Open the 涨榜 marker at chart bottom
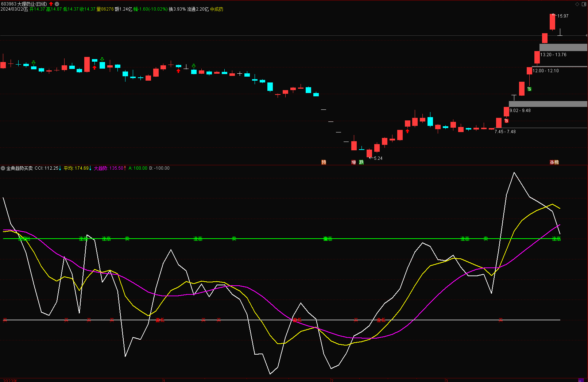The width and height of the screenshot is (588, 382). coord(554,162)
